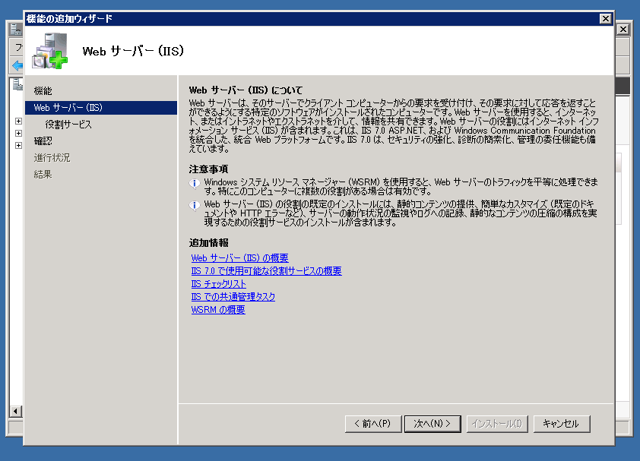Viewport: 640px width, 461px height.
Task: Click the third tree expander in background window
Action: click(x=18, y=145)
